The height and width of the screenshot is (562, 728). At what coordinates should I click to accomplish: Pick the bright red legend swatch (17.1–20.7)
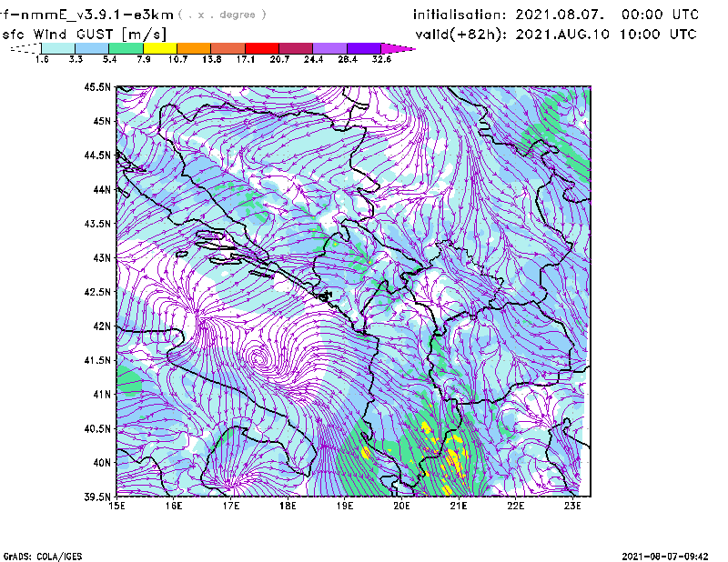(x=261, y=47)
